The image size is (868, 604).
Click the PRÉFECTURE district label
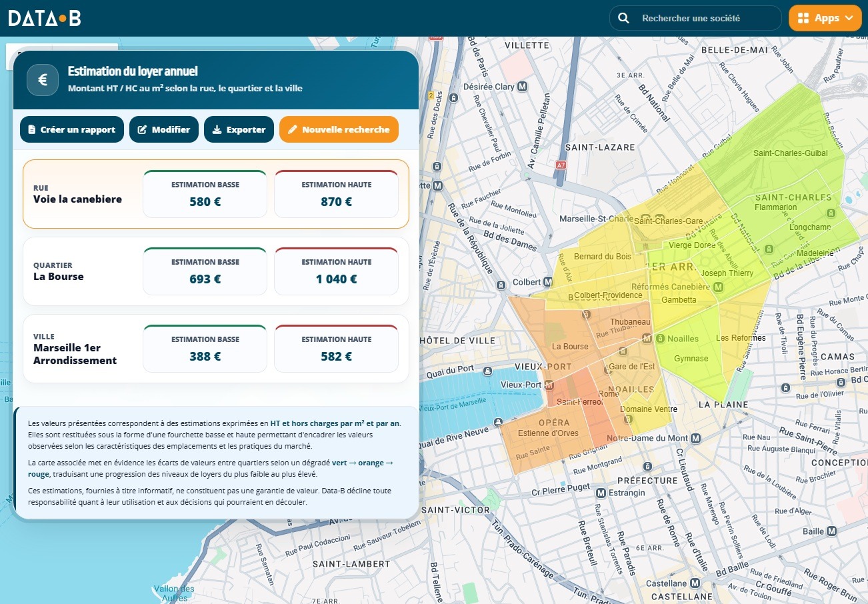pos(647,480)
